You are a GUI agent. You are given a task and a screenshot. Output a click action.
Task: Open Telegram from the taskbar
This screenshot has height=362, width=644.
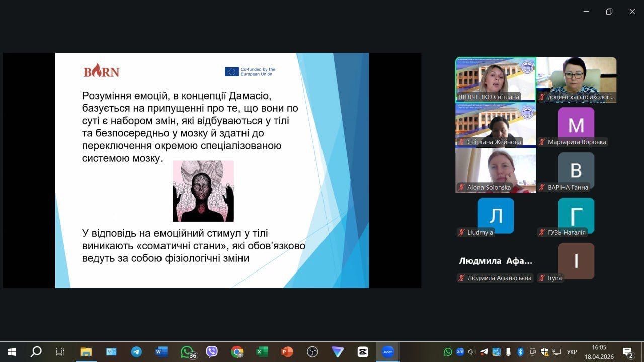[136, 352]
